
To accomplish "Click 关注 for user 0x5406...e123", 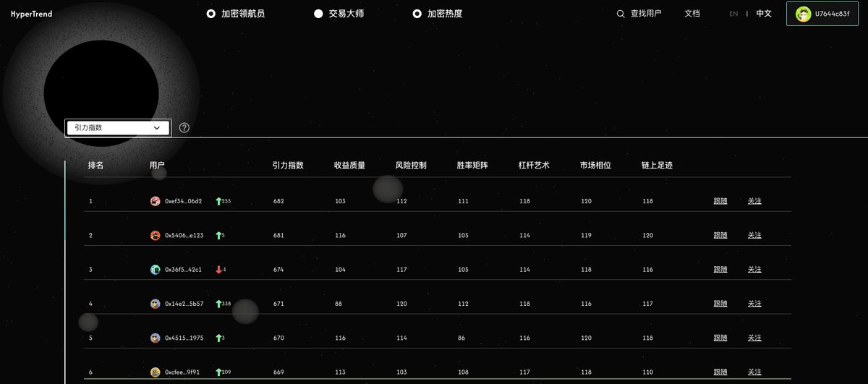I will click(x=754, y=236).
